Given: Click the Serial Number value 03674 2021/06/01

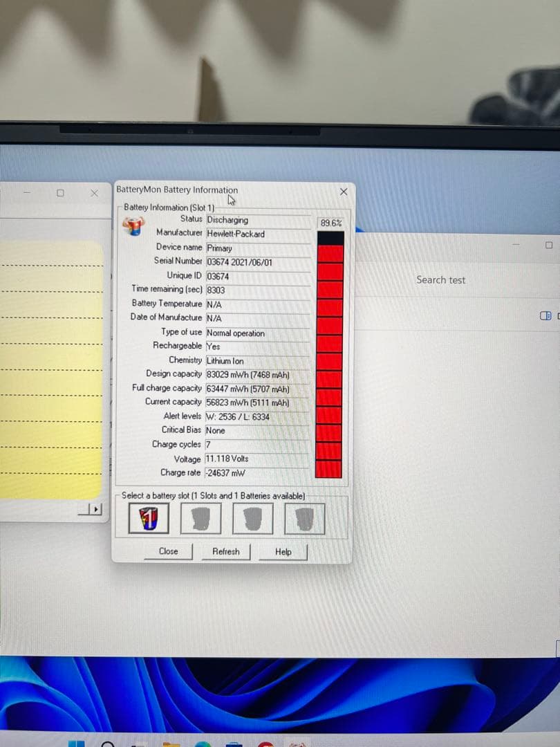Looking at the screenshot, I should (258, 262).
